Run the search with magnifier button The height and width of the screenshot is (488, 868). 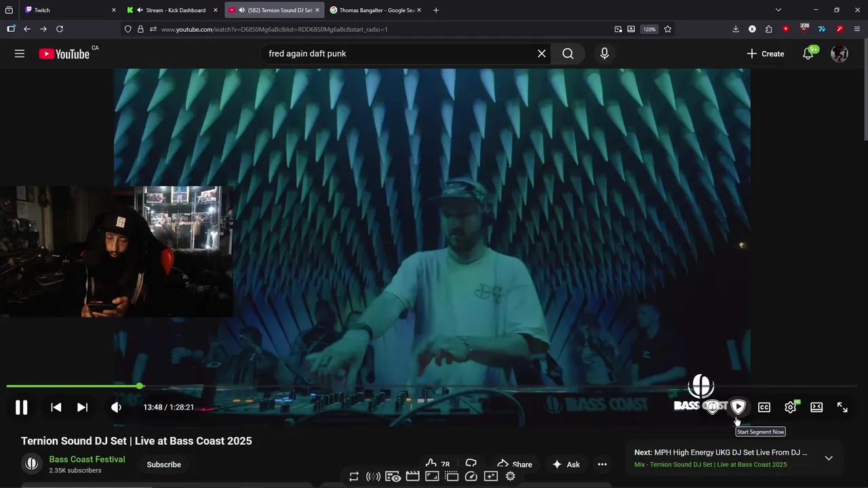tap(568, 54)
